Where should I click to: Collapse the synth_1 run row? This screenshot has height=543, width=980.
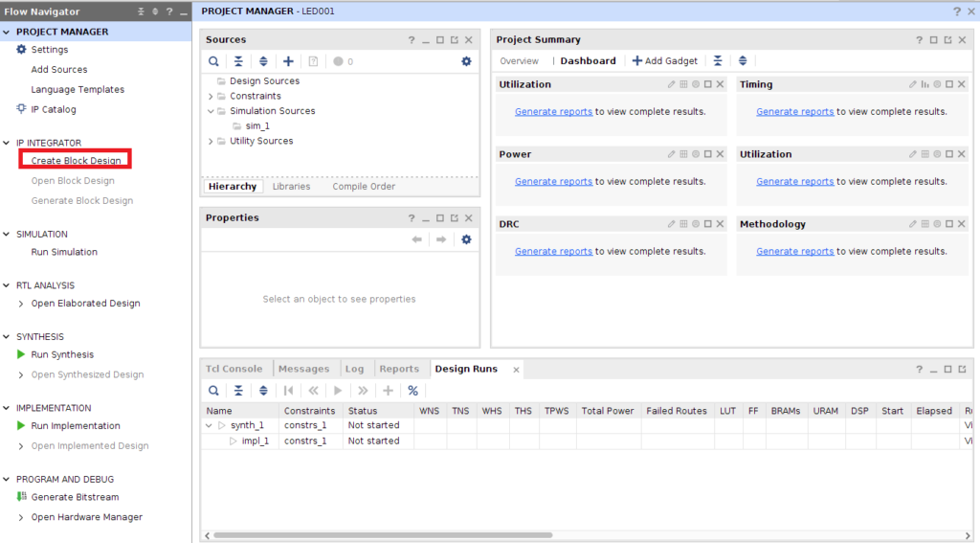coord(210,425)
